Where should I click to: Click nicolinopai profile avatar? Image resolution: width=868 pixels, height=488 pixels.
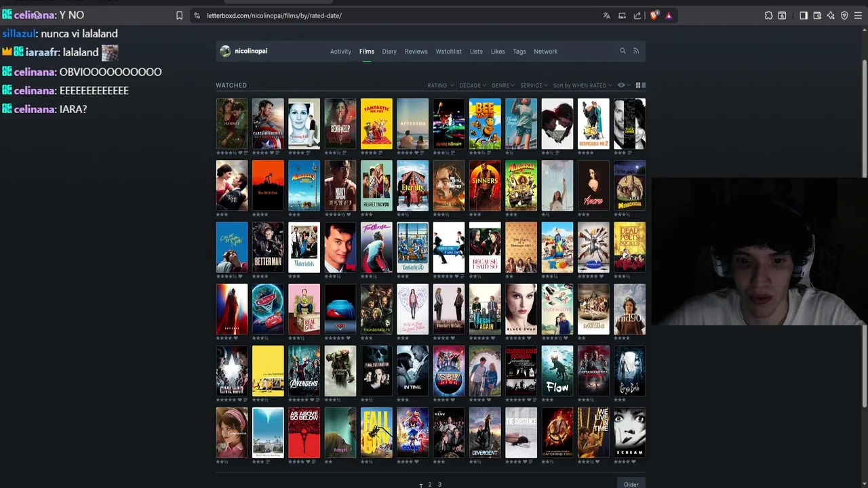[x=225, y=51]
